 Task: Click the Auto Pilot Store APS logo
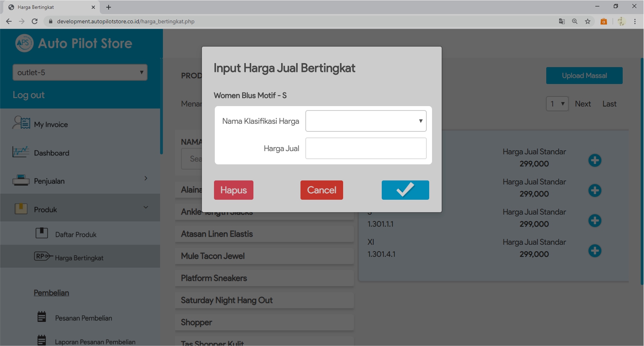click(x=24, y=43)
